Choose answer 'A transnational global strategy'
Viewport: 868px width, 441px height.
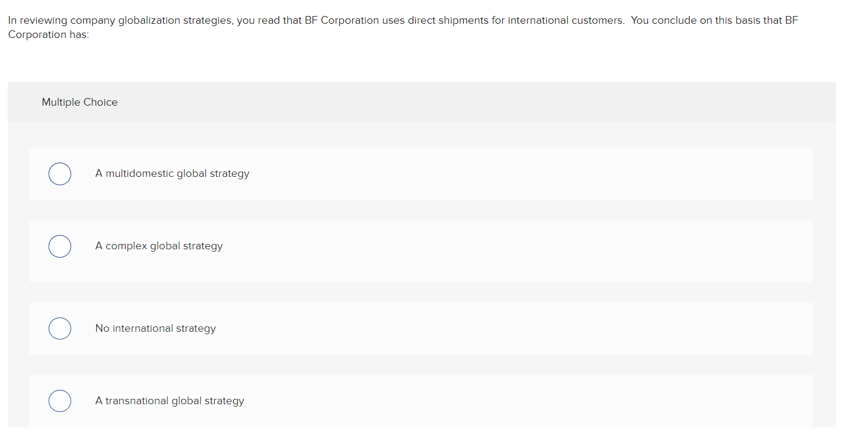(170, 401)
